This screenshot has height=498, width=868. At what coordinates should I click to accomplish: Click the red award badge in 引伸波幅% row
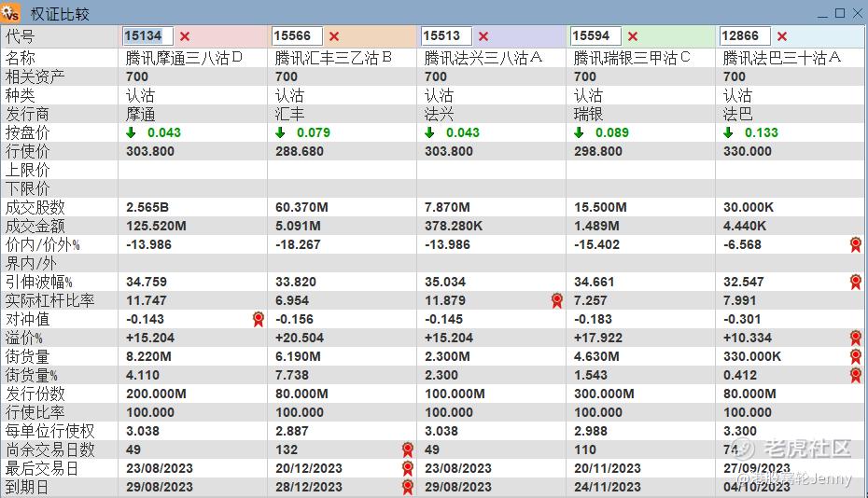click(856, 282)
